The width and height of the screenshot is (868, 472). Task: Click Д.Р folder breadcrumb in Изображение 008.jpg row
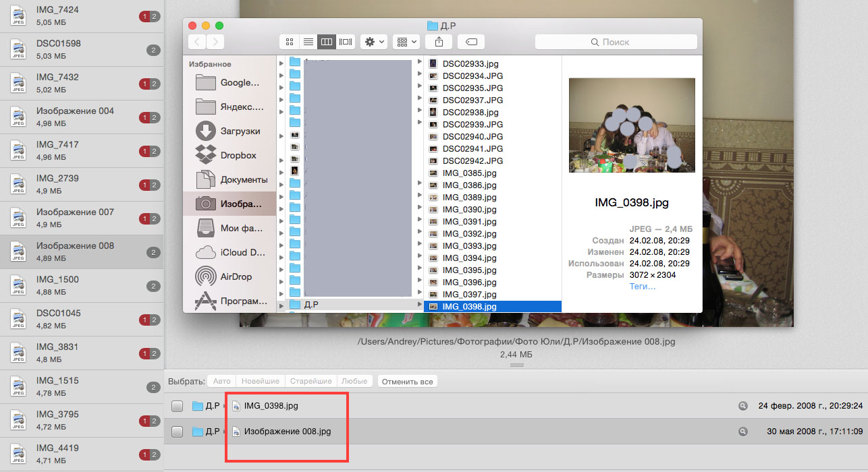pyautogui.click(x=206, y=432)
